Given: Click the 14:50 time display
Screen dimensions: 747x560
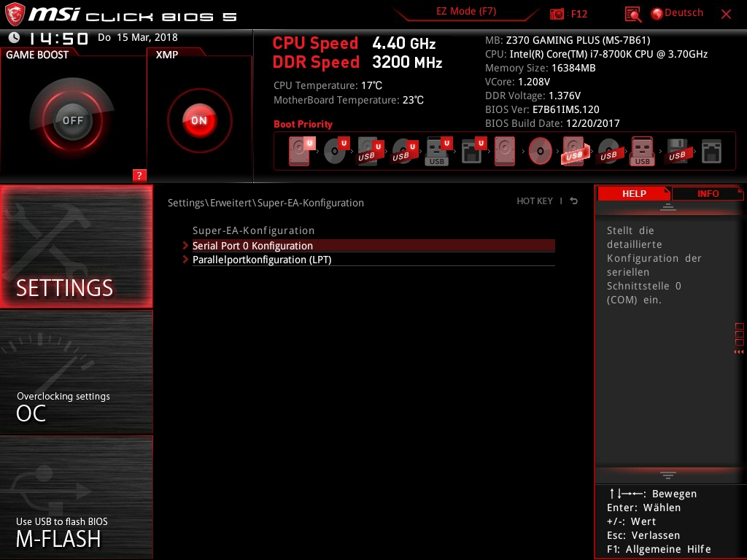Looking at the screenshot, I should [x=58, y=38].
